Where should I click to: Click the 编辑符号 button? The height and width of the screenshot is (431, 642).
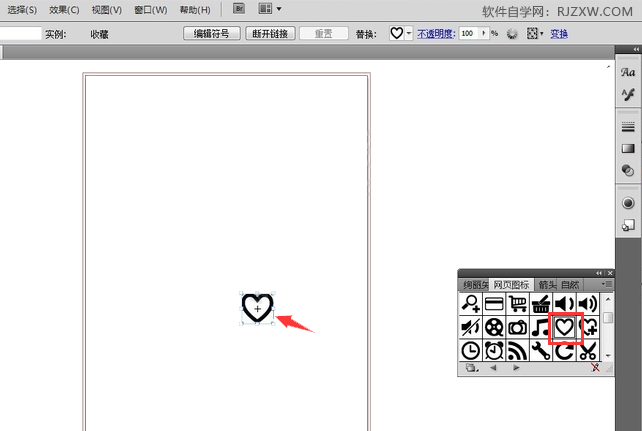click(x=212, y=34)
